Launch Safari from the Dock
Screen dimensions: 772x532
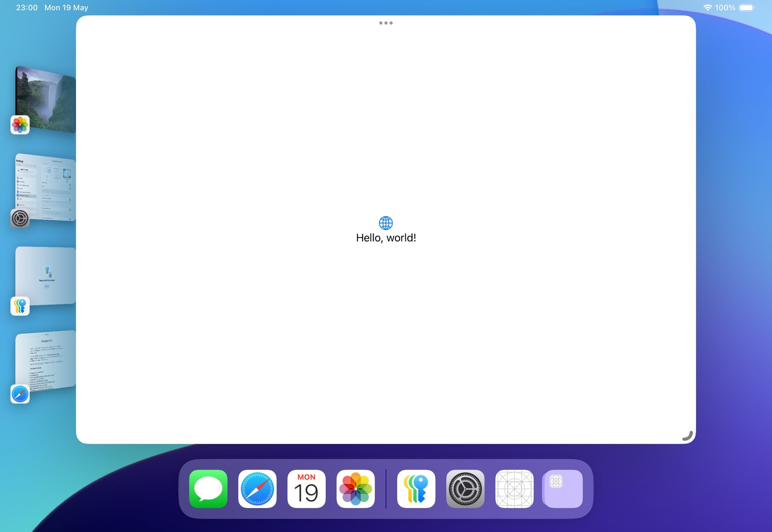(257, 489)
